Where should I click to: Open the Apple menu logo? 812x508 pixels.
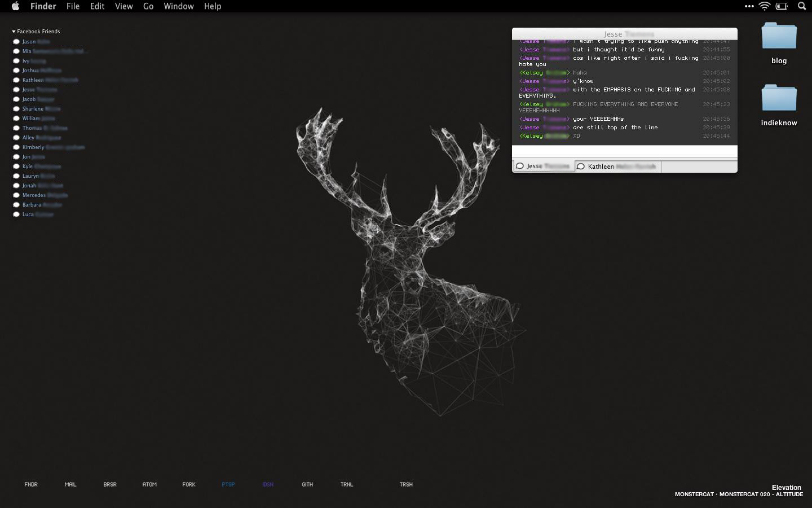[x=15, y=6]
